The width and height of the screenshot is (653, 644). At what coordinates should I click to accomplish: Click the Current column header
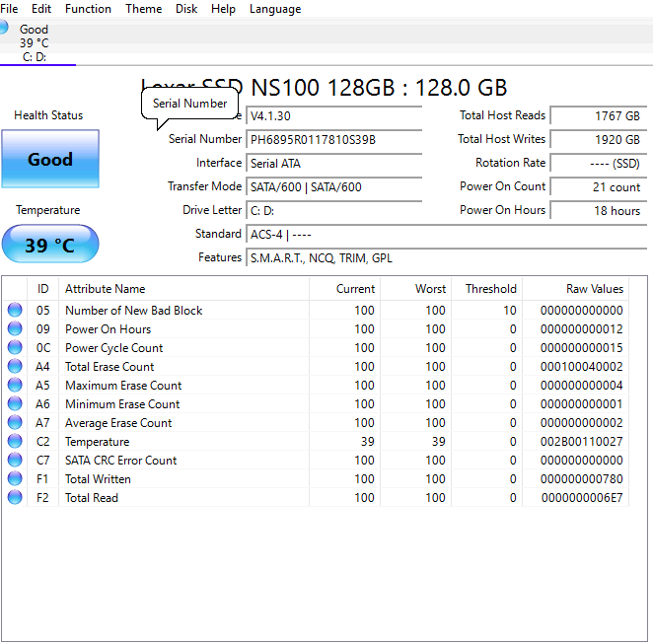345,289
